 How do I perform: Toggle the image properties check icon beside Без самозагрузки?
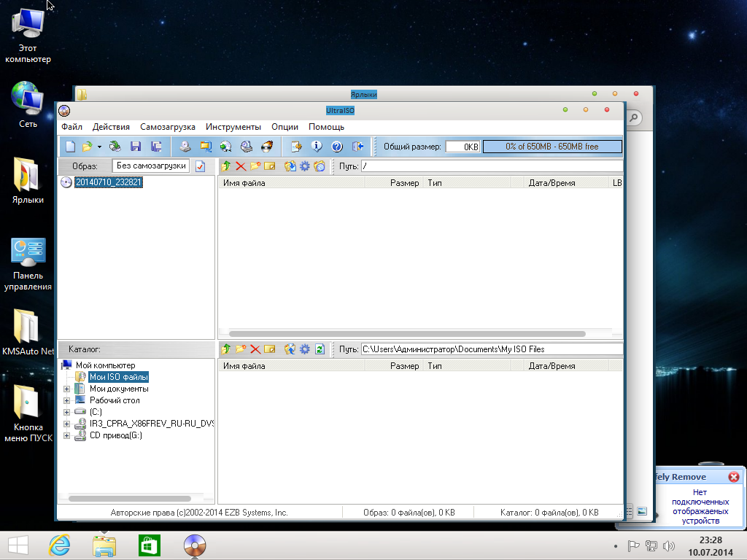[200, 166]
